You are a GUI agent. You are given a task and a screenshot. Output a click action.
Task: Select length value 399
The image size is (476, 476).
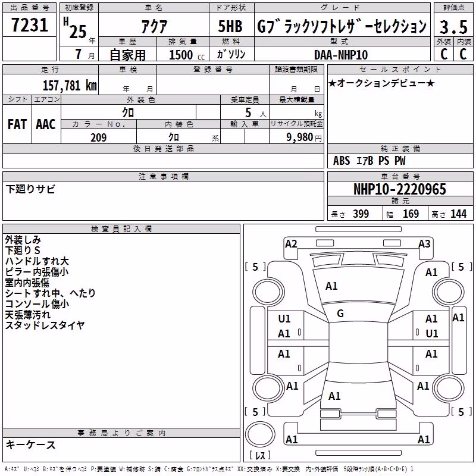tap(361, 214)
